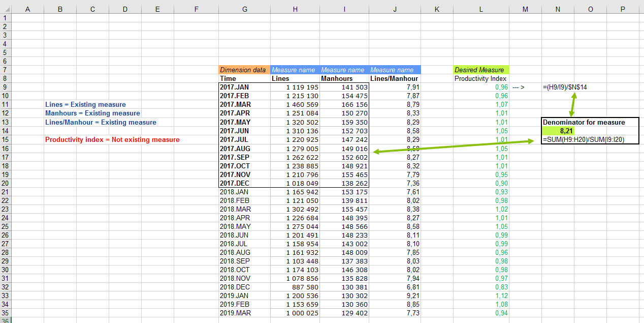The width and height of the screenshot is (644, 323).
Task: Click cell '2017.MAR'
Action: click(244, 104)
